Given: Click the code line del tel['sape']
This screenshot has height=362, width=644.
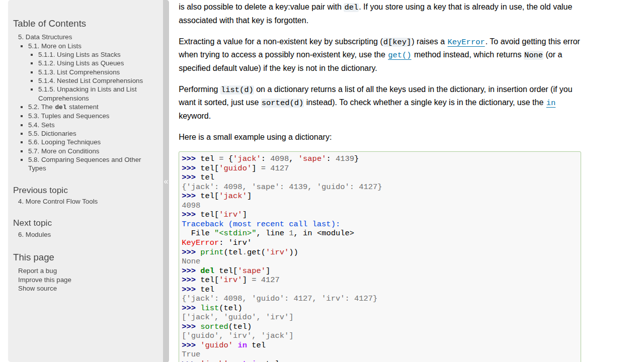Looking at the screenshot, I should pos(226,271).
